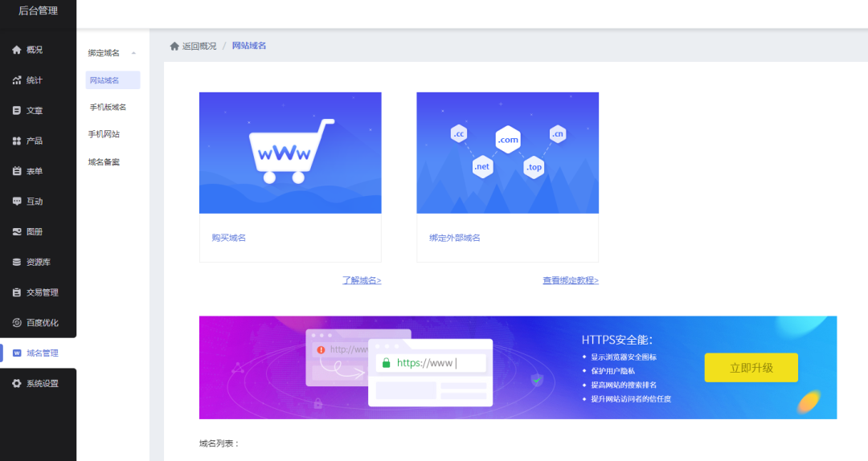Collapse the 绑定域名 group arrow

coord(133,53)
